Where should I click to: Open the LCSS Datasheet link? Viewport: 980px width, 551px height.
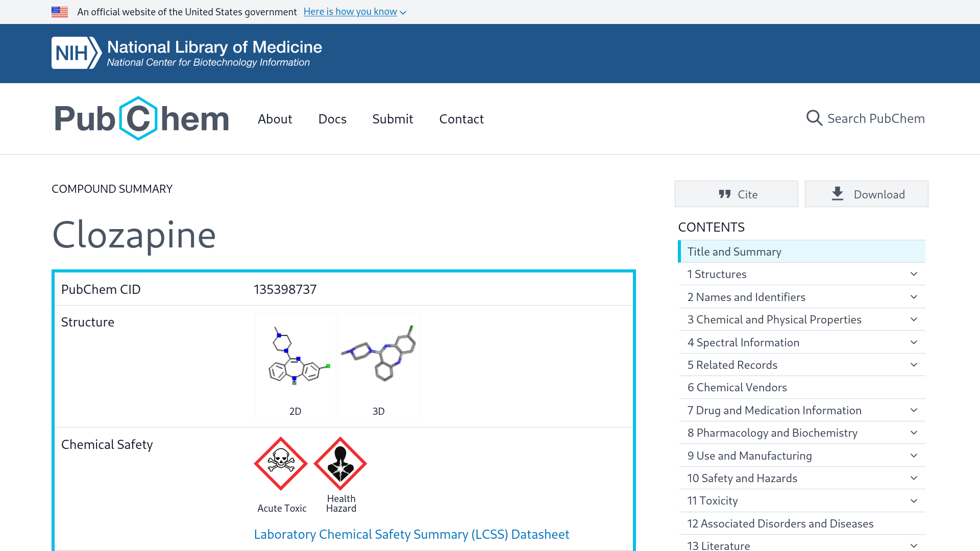pyautogui.click(x=411, y=534)
